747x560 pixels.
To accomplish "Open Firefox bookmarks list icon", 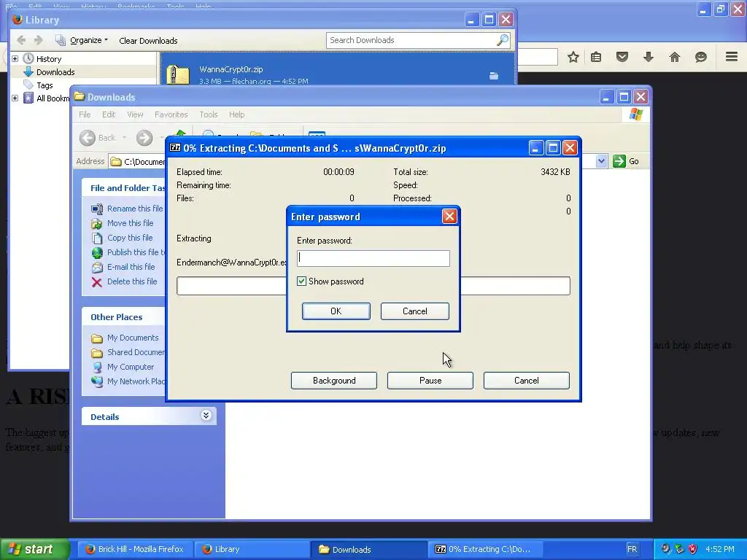I will tap(596, 57).
